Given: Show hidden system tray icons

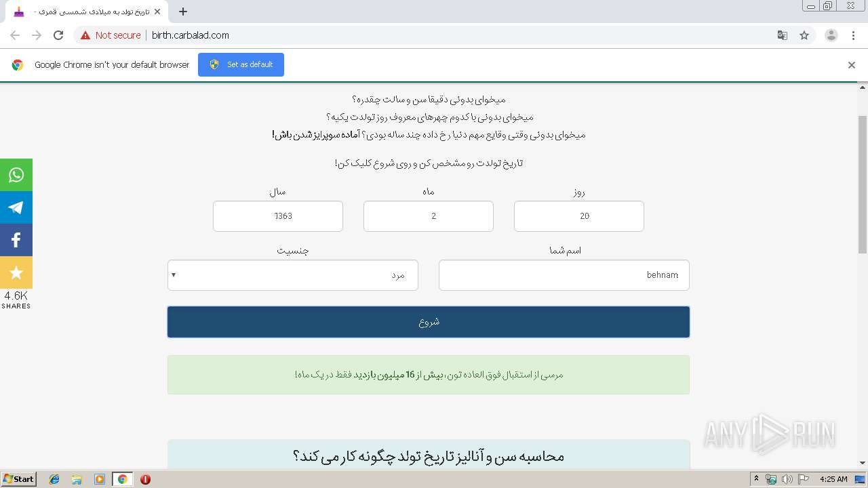Looking at the screenshot, I should (x=756, y=479).
